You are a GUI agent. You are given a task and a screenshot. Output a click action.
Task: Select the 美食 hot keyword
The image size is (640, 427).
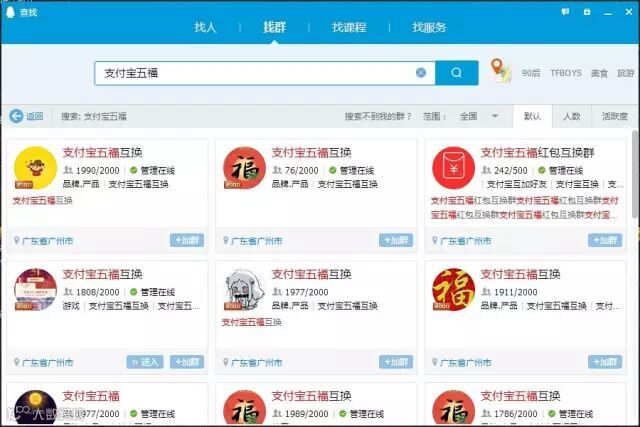pyautogui.click(x=599, y=73)
